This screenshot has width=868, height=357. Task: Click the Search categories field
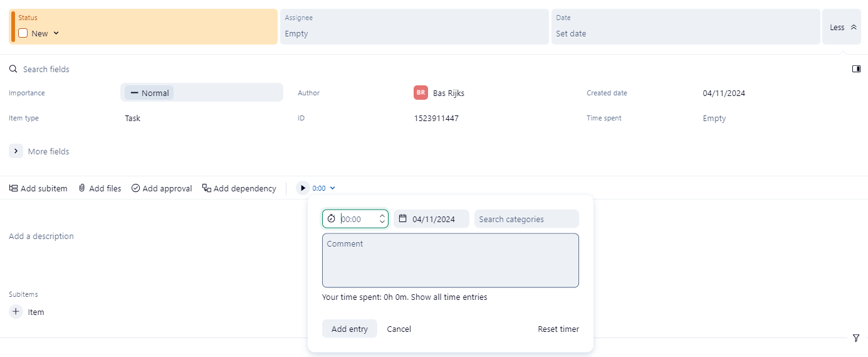526,219
